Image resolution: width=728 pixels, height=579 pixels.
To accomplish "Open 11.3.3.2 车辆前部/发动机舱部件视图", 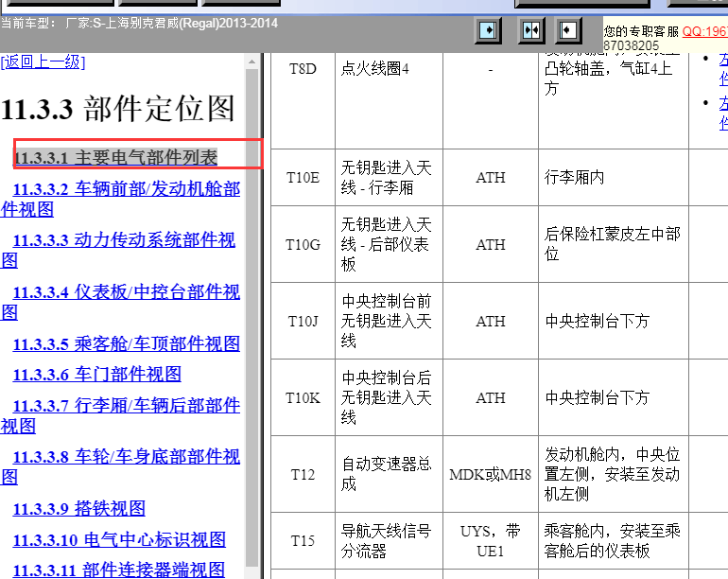I will click(120, 199).
